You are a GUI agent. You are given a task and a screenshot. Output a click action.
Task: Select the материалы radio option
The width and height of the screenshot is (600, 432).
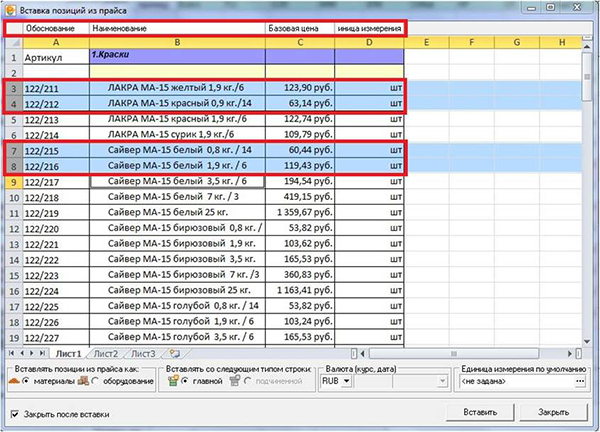(26, 381)
